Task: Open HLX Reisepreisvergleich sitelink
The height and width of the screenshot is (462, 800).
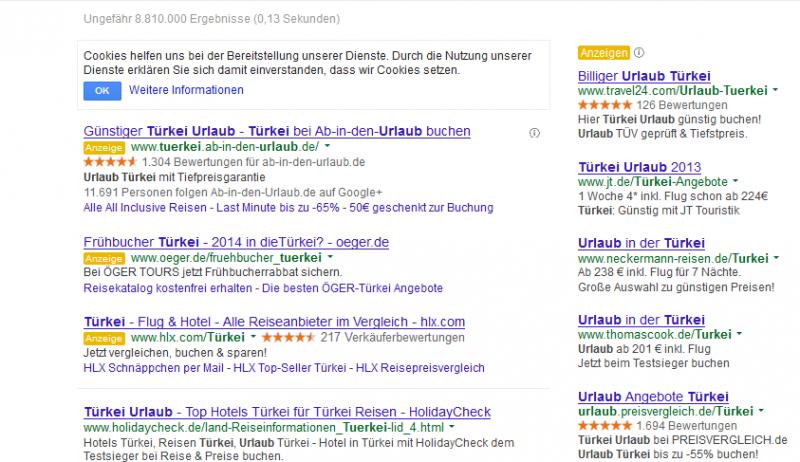Action: (420, 368)
